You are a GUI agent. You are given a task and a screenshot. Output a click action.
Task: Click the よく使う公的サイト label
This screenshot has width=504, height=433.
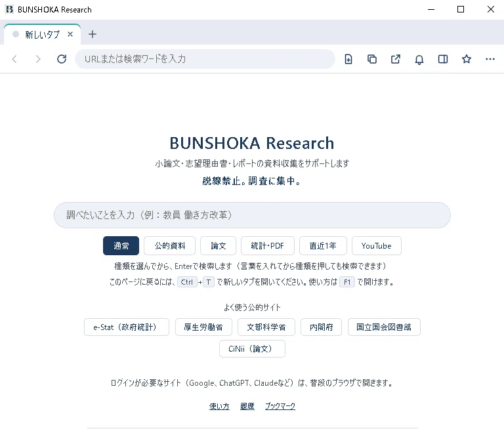[x=252, y=308]
